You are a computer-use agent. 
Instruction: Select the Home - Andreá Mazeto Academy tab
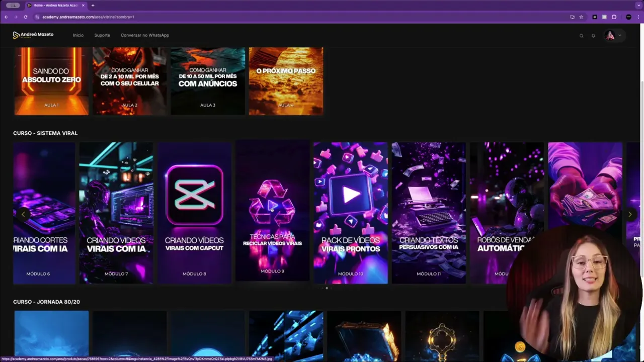click(x=55, y=5)
